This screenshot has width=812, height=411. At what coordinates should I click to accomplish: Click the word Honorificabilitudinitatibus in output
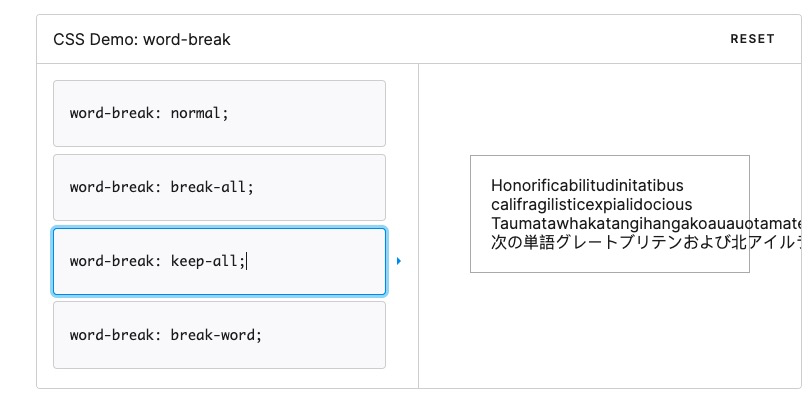click(x=587, y=185)
